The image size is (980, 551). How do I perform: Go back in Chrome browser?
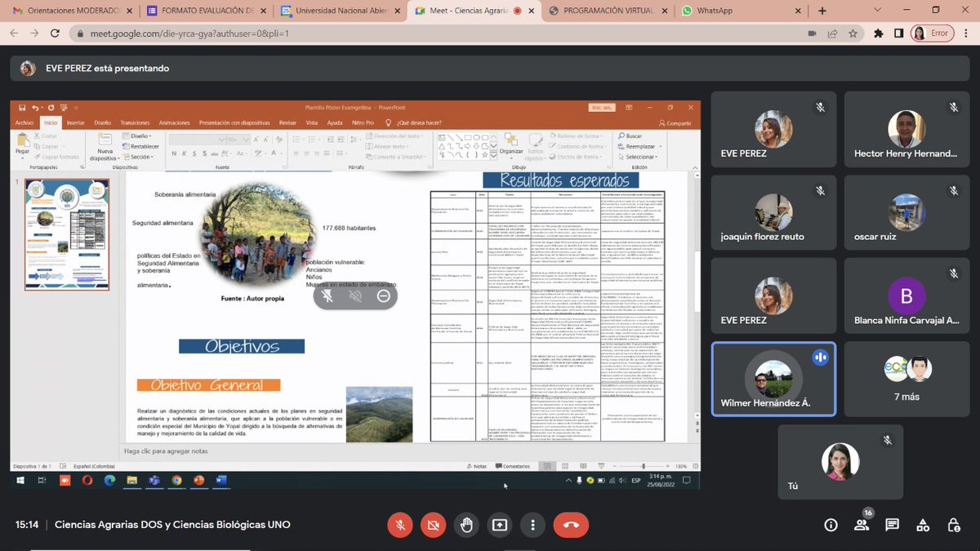[14, 33]
